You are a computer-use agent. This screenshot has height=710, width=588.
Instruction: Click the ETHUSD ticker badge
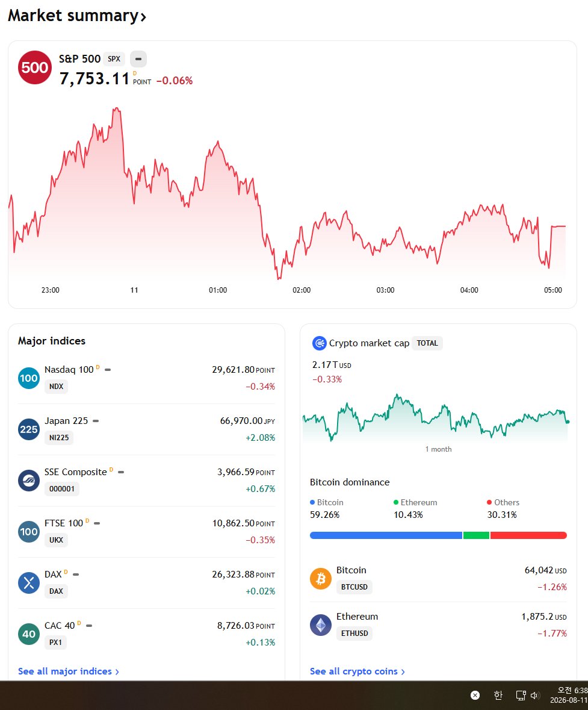coord(354,633)
